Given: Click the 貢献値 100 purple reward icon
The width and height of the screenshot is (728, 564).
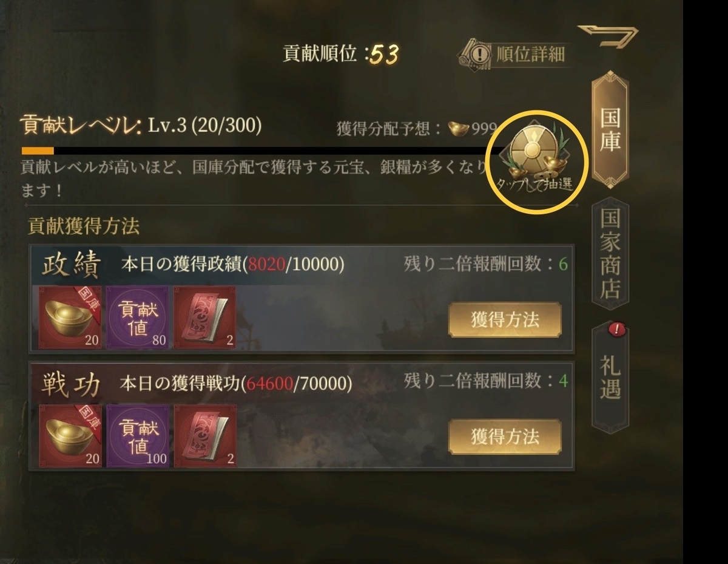Looking at the screenshot, I should pos(138,436).
